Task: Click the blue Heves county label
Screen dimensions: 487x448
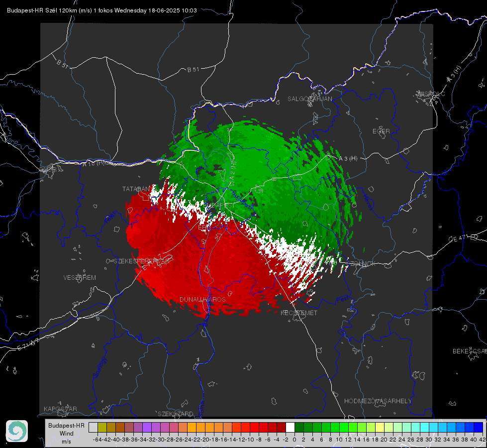Action: click(368, 202)
